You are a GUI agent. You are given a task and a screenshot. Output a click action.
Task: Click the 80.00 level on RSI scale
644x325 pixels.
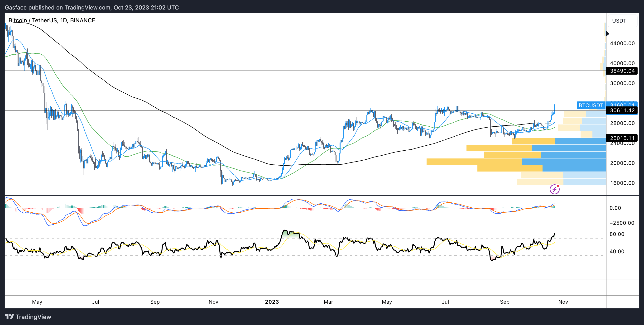coord(617,234)
